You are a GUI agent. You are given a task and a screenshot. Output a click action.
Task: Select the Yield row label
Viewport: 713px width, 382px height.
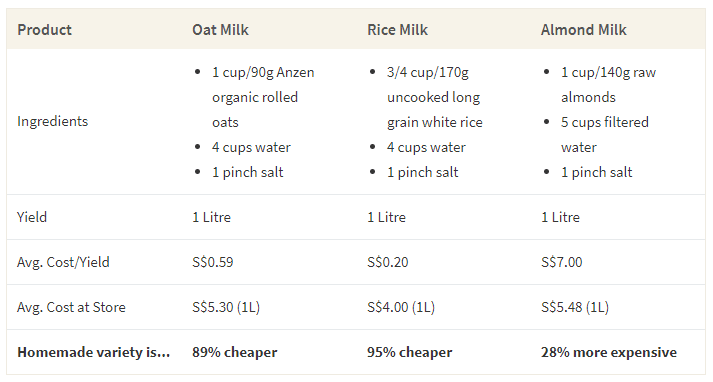32,217
